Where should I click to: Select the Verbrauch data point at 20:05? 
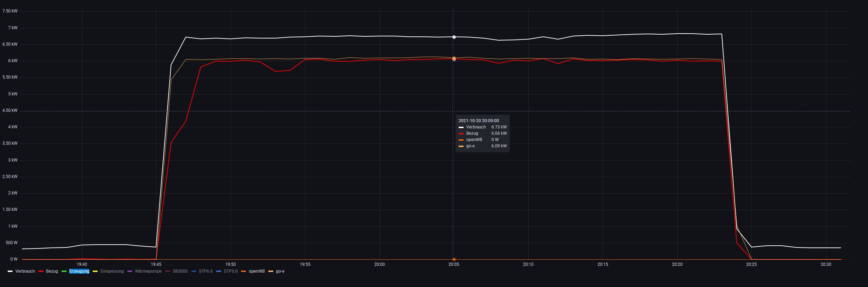click(x=454, y=37)
